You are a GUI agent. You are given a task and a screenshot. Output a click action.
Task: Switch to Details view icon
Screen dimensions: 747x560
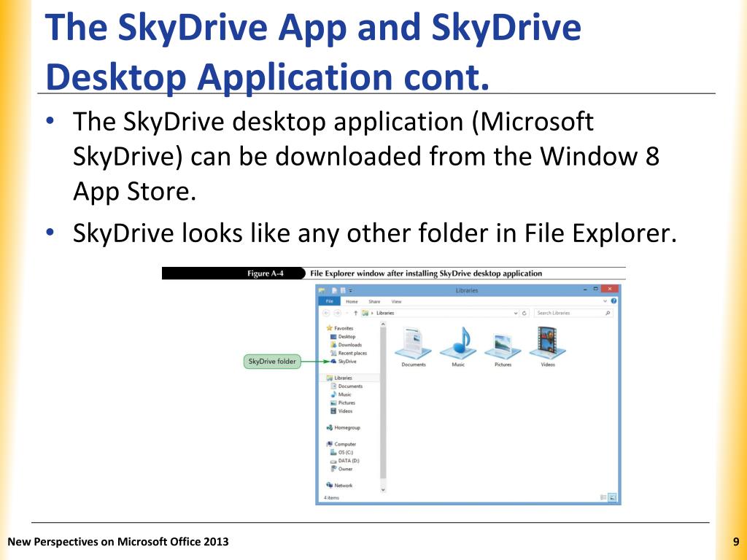(603, 497)
